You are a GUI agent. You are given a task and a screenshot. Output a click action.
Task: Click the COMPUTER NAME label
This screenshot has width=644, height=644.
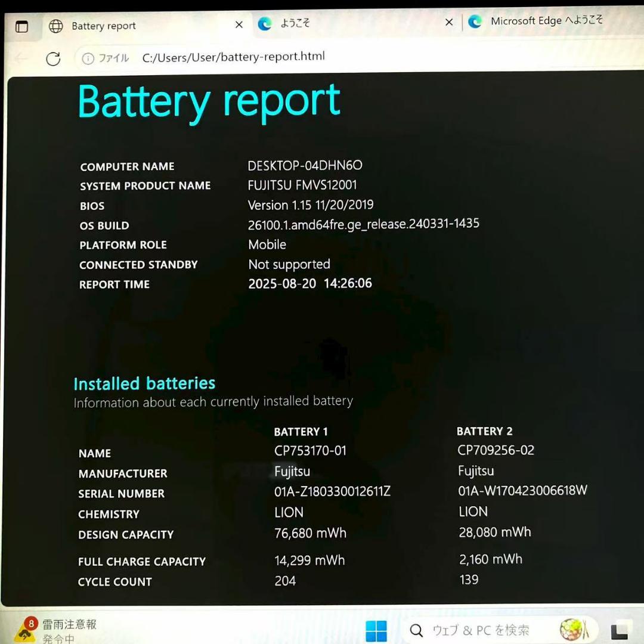pos(128,166)
